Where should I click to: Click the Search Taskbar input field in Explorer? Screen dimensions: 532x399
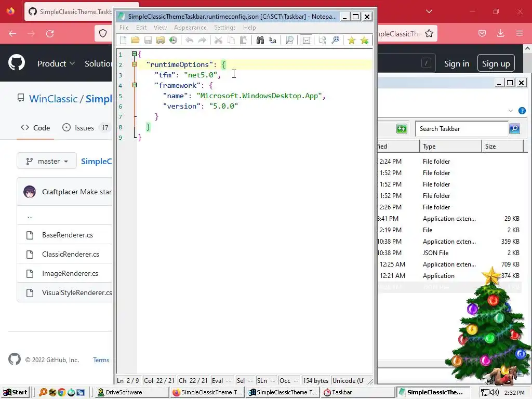pyautogui.click(x=461, y=129)
